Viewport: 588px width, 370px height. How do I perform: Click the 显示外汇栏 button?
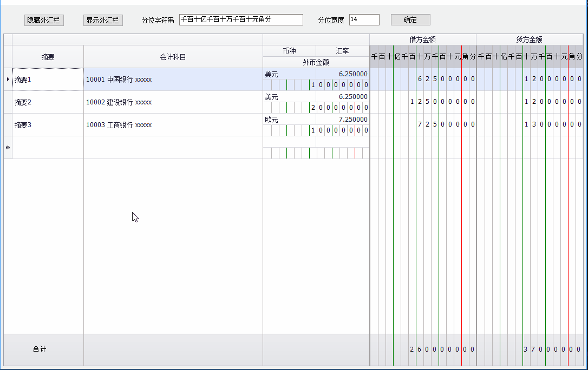103,20
